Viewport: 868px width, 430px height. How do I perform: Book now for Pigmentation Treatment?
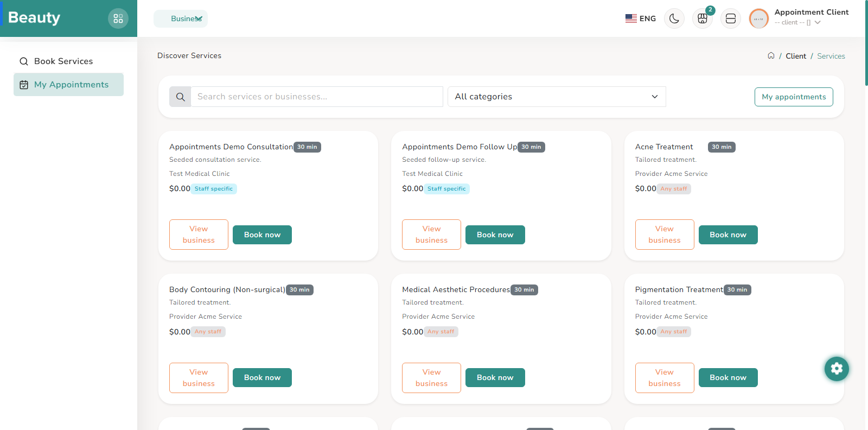click(x=728, y=377)
